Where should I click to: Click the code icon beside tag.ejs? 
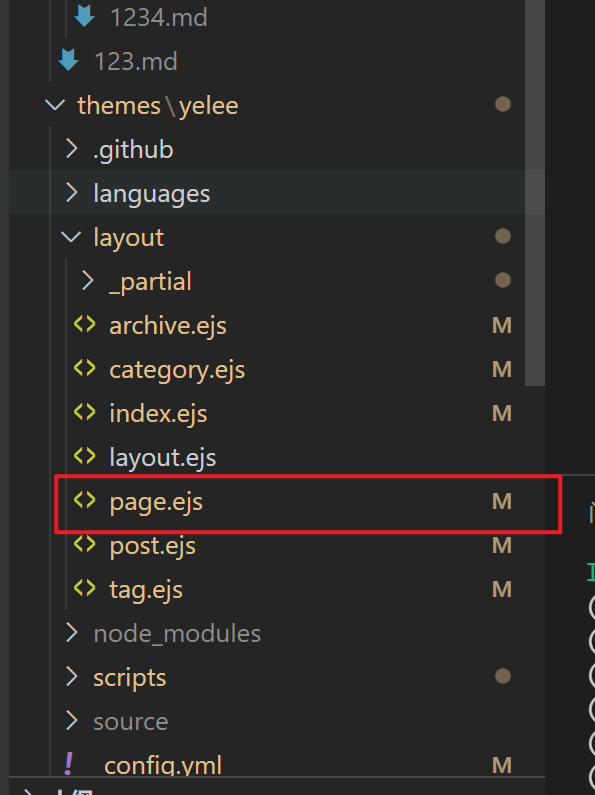click(x=85, y=588)
